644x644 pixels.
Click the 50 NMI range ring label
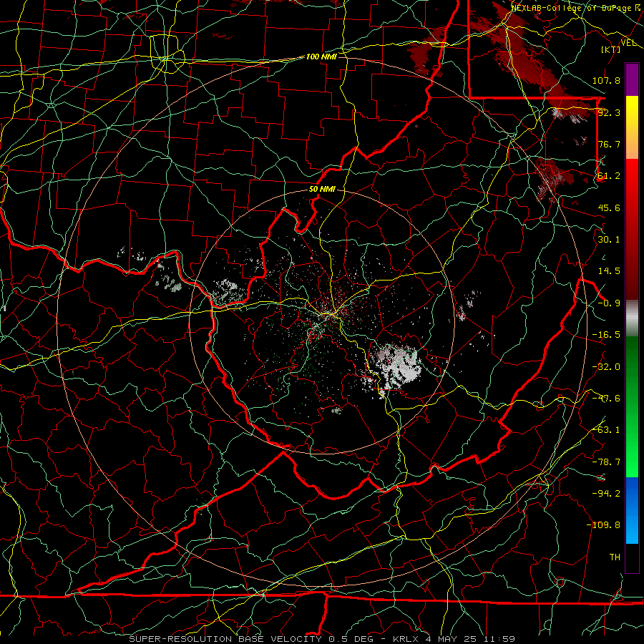click(x=322, y=189)
